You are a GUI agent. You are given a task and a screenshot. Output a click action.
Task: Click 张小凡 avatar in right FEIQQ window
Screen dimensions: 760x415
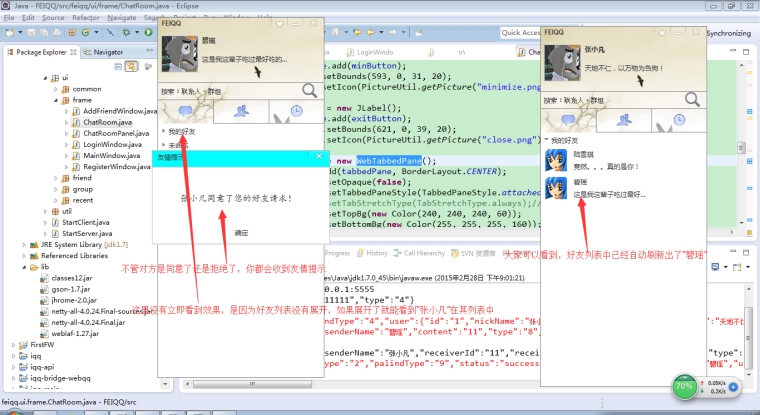coord(562,63)
